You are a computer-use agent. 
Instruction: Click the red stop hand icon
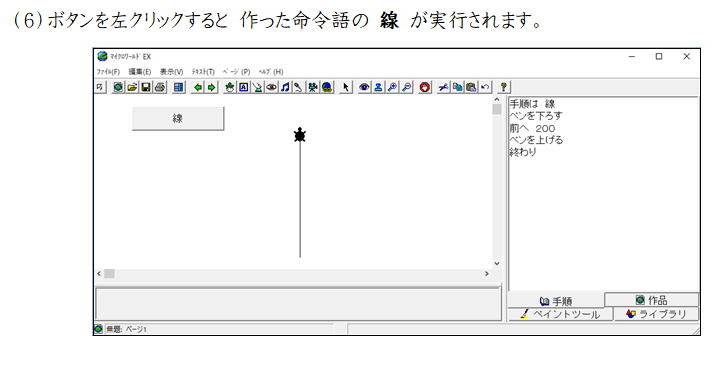pyautogui.click(x=425, y=87)
